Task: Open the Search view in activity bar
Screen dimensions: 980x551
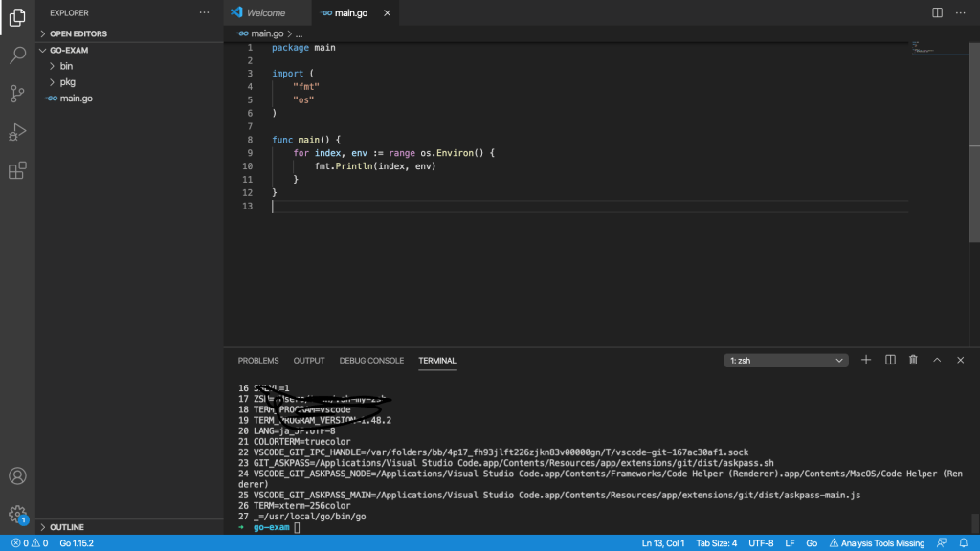Action: pyautogui.click(x=17, y=55)
